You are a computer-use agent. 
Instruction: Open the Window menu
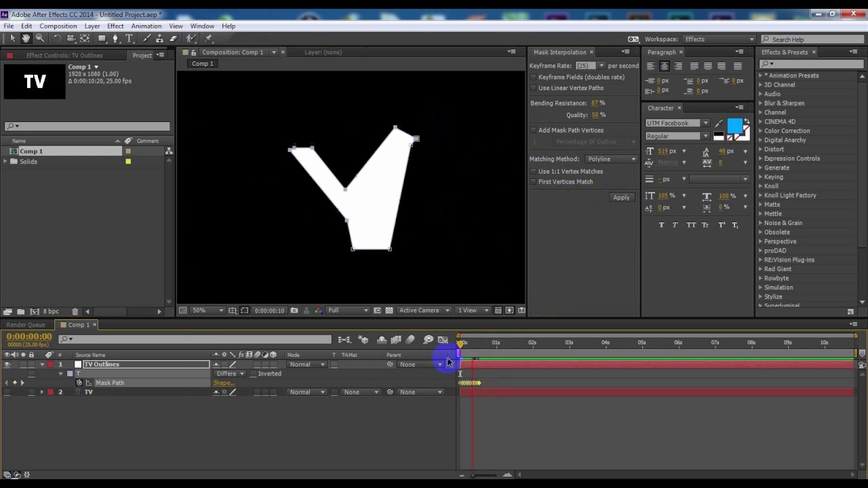point(202,26)
